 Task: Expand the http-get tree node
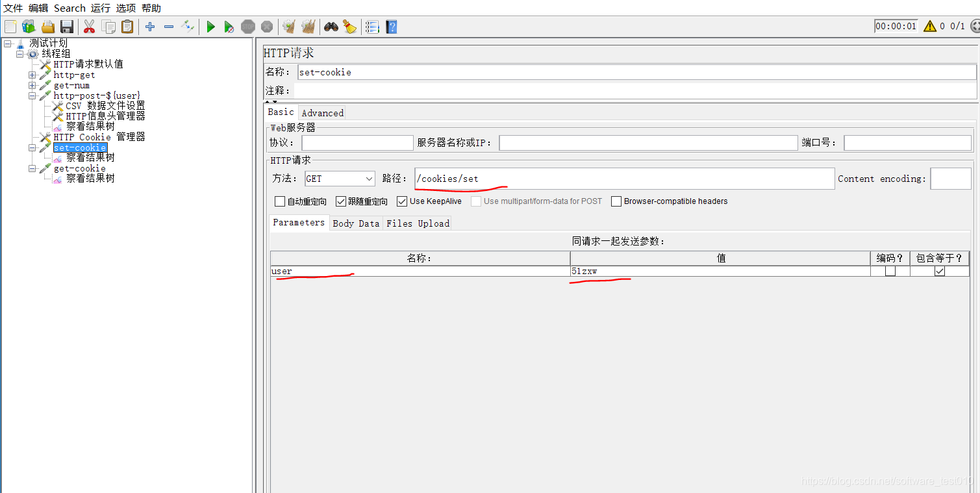32,75
